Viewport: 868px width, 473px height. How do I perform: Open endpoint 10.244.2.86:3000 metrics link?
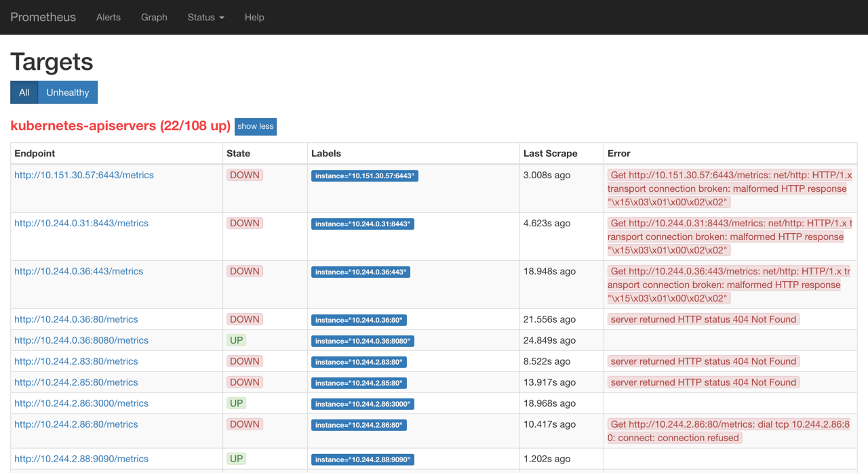point(81,403)
